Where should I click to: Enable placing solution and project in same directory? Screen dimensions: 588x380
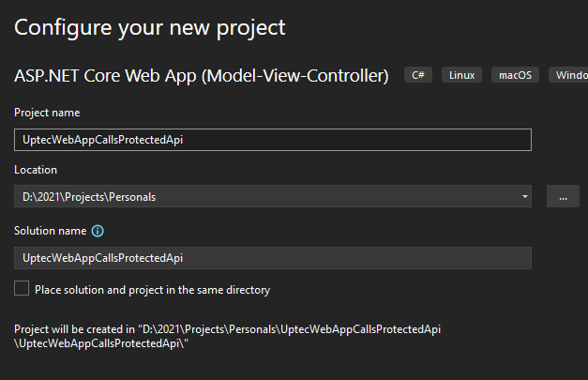click(x=22, y=289)
